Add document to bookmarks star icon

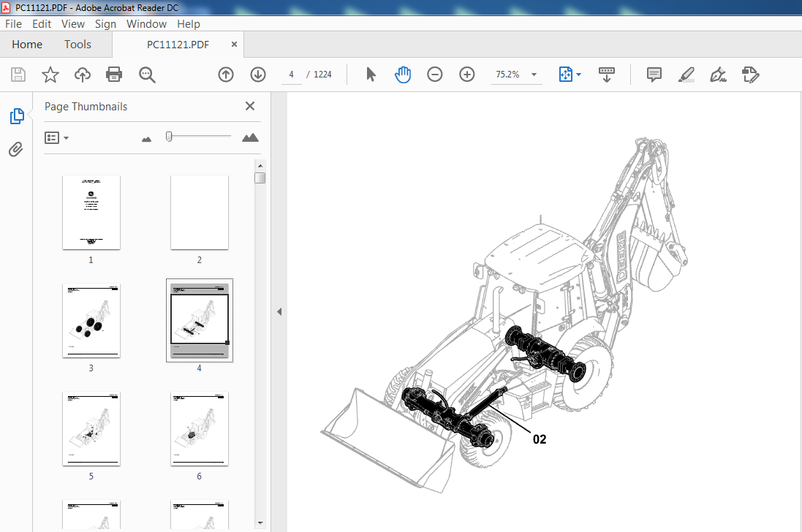click(50, 74)
